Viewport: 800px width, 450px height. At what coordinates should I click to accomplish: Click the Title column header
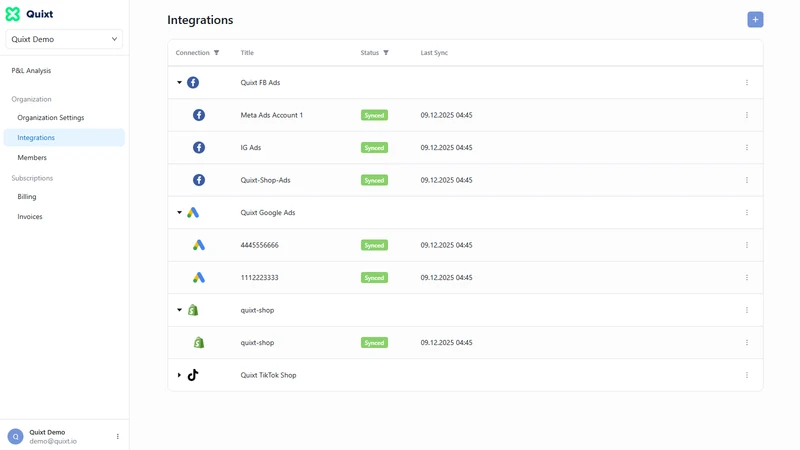(x=247, y=53)
